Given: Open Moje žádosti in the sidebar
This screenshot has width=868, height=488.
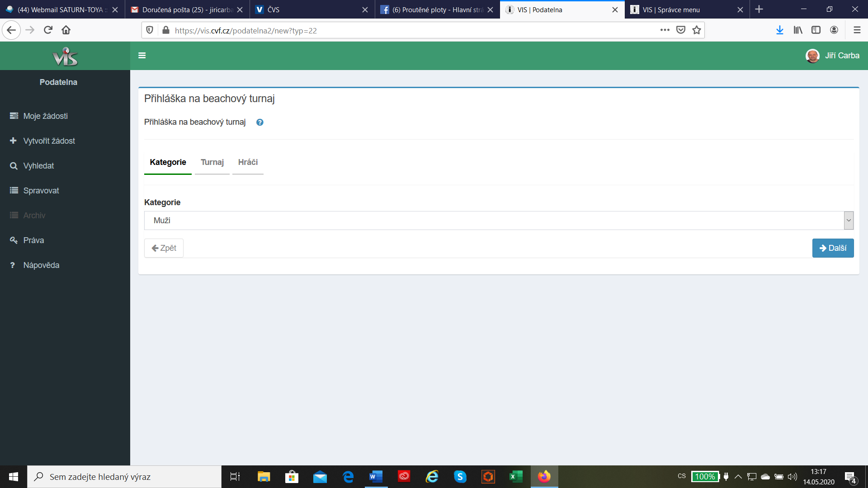Looking at the screenshot, I should pos(45,116).
